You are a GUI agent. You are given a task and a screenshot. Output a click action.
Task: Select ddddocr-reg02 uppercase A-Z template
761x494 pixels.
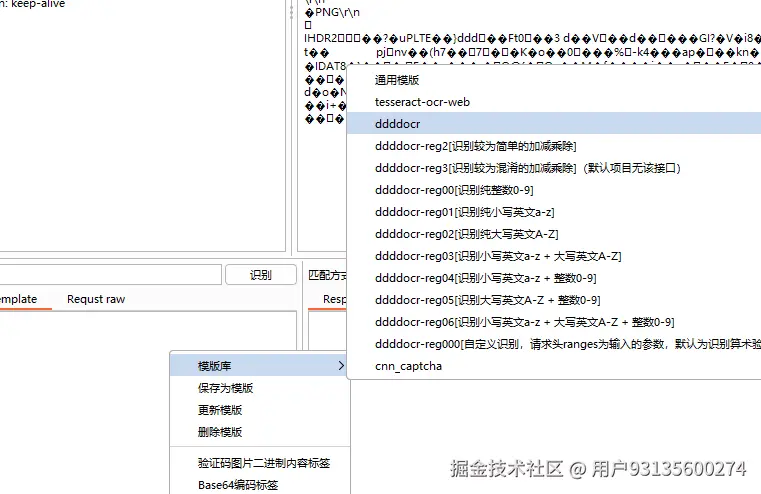pos(554,234)
